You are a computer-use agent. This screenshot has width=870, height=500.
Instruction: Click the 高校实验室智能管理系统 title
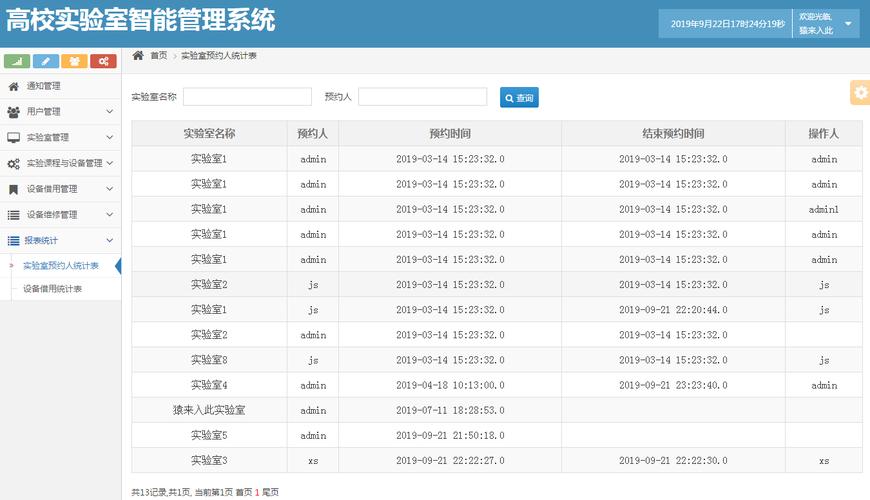(x=140, y=20)
